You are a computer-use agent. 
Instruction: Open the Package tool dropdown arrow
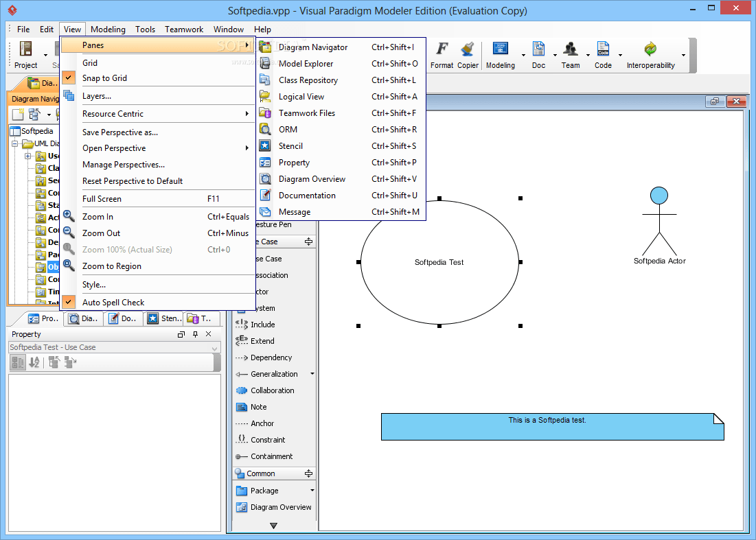pyautogui.click(x=312, y=491)
